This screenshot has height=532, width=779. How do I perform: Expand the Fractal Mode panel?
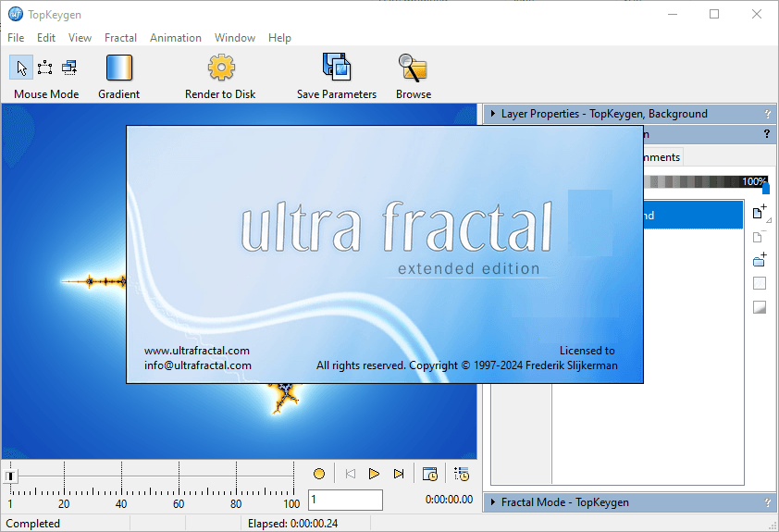pyautogui.click(x=492, y=502)
